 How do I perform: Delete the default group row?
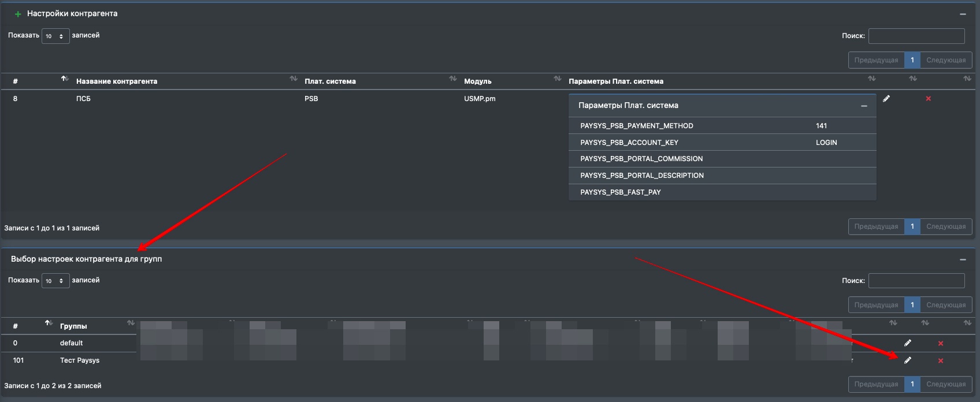tap(941, 344)
